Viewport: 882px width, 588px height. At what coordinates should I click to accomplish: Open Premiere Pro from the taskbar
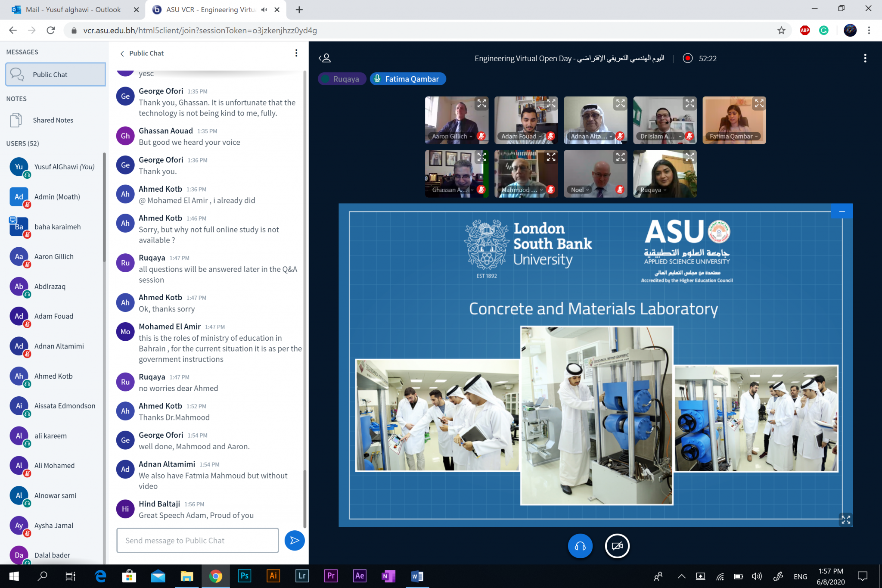pyautogui.click(x=331, y=576)
